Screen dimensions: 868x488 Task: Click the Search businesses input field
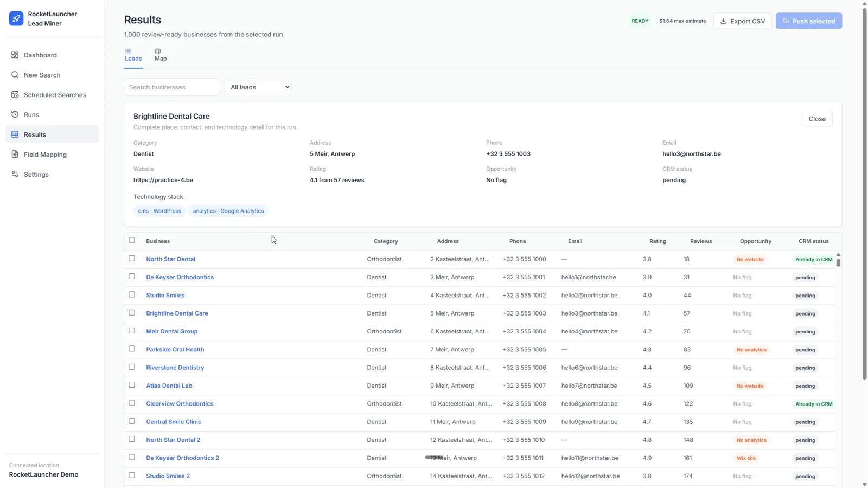[172, 87]
